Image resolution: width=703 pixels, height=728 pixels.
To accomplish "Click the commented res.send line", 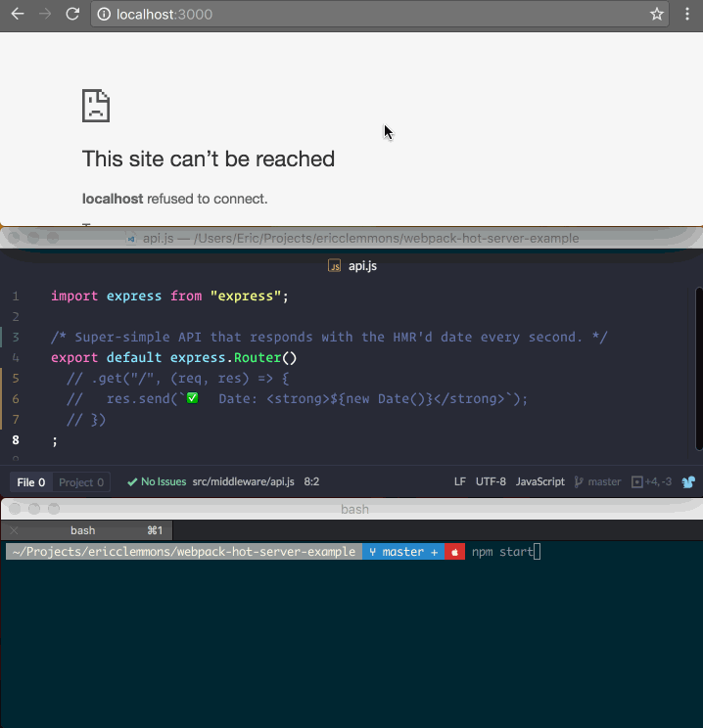I will pyautogui.click(x=298, y=399).
